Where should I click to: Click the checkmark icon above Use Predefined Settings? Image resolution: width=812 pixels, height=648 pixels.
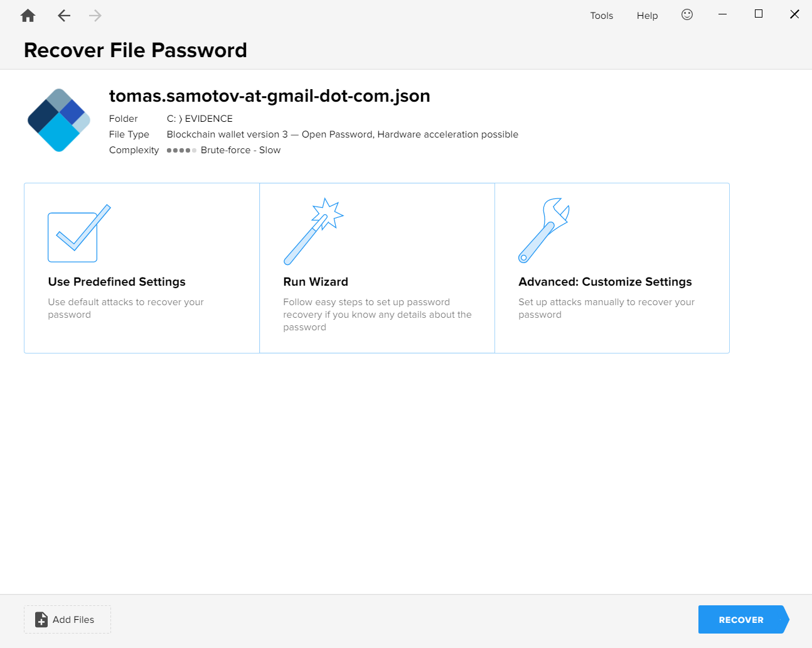[78, 234]
